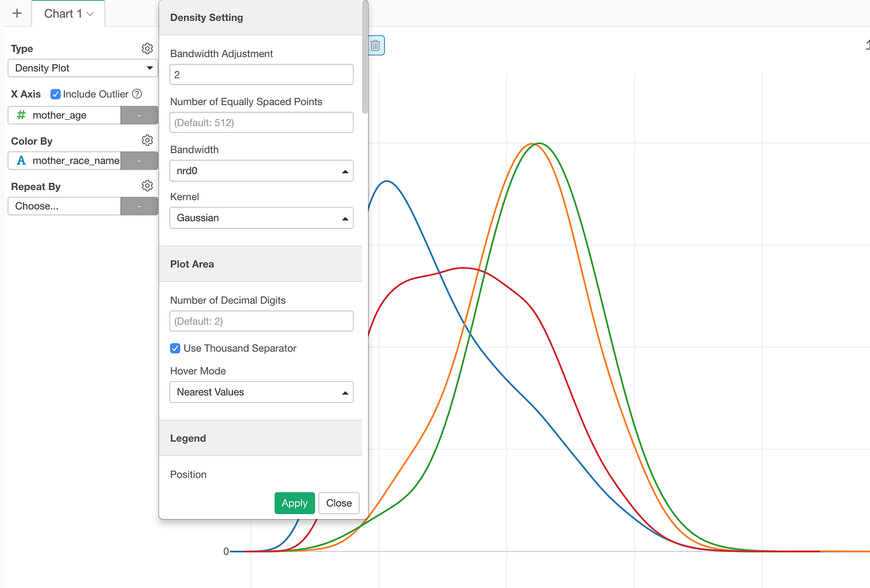The width and height of the screenshot is (870, 588).
Task: Add a new chart with the plus icon
Action: (17, 13)
